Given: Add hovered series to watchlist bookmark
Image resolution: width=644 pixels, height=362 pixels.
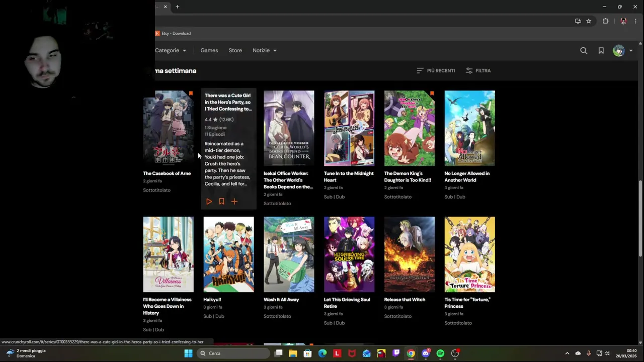Looking at the screenshot, I should click(221, 202).
